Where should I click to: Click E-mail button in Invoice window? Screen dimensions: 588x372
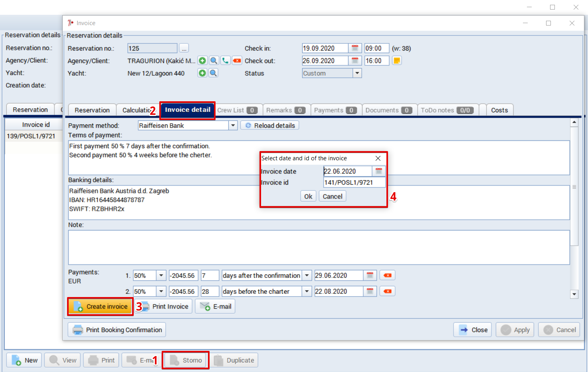(215, 307)
